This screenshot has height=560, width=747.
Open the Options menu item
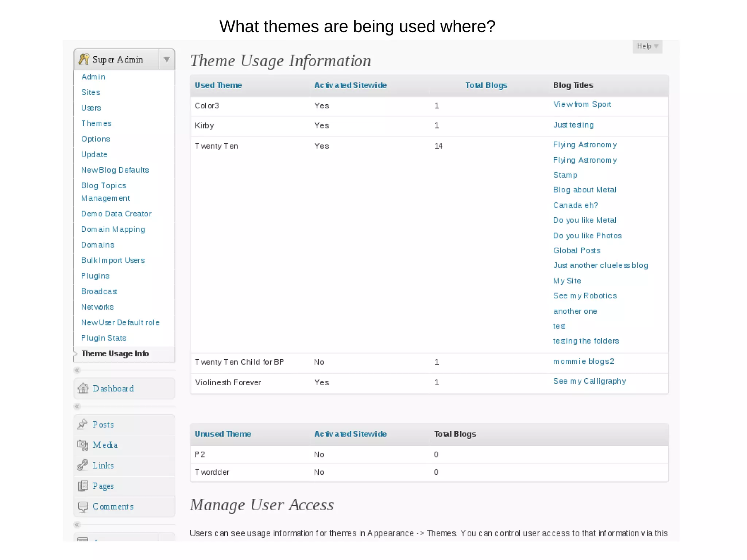click(96, 139)
